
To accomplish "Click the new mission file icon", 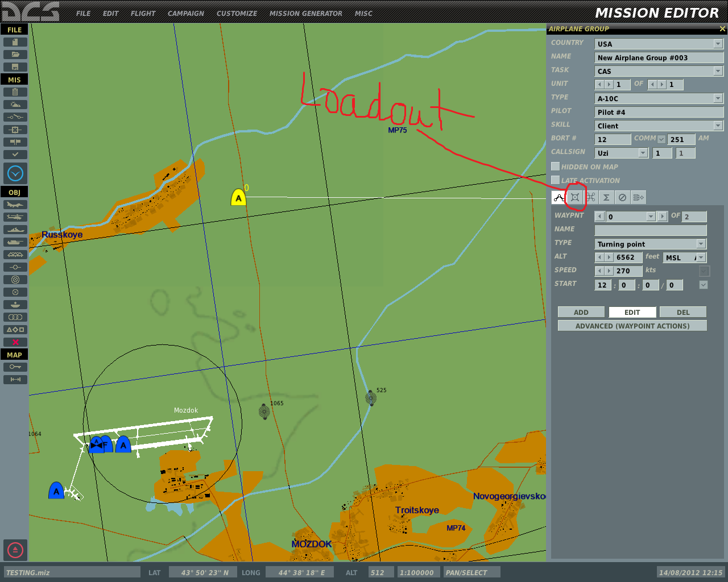I will [15, 42].
